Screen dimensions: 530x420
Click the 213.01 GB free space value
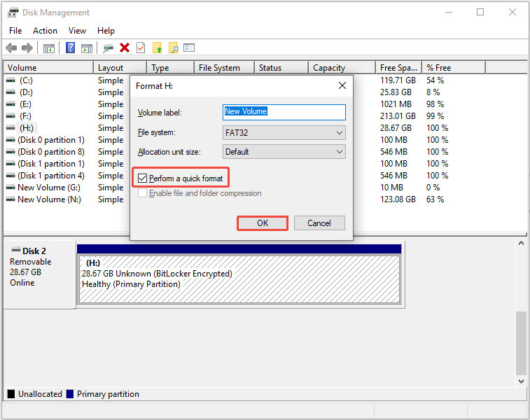point(398,116)
